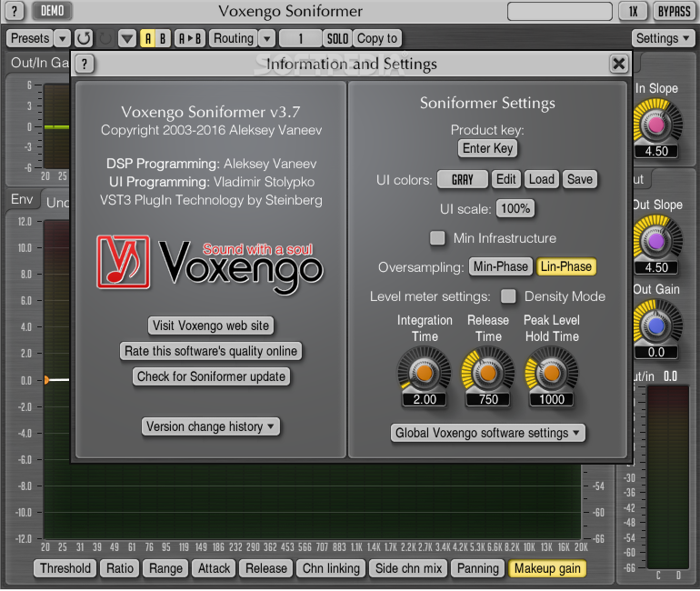Click Visit Voxengo web site
This screenshot has height=591, width=700.
[211, 326]
